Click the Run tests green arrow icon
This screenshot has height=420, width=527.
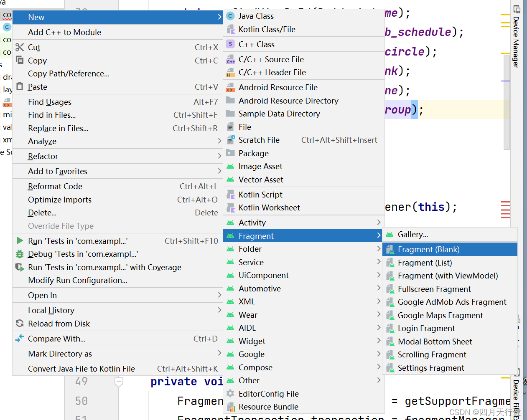20,240
